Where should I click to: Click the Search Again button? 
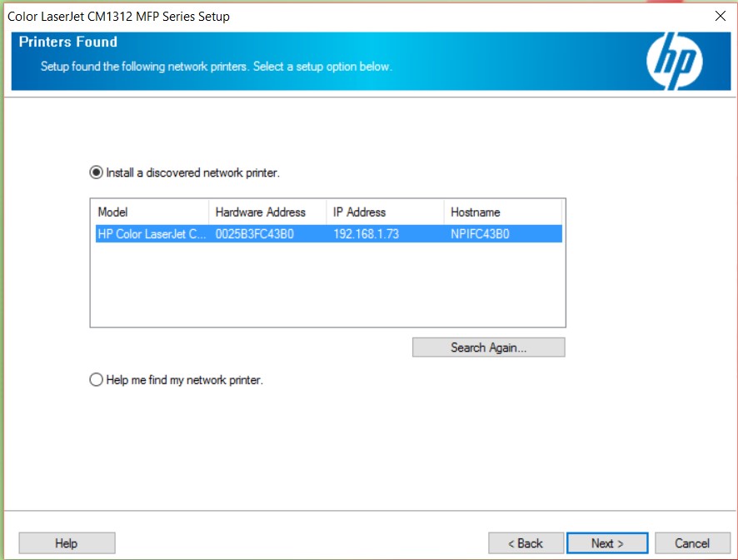click(489, 347)
